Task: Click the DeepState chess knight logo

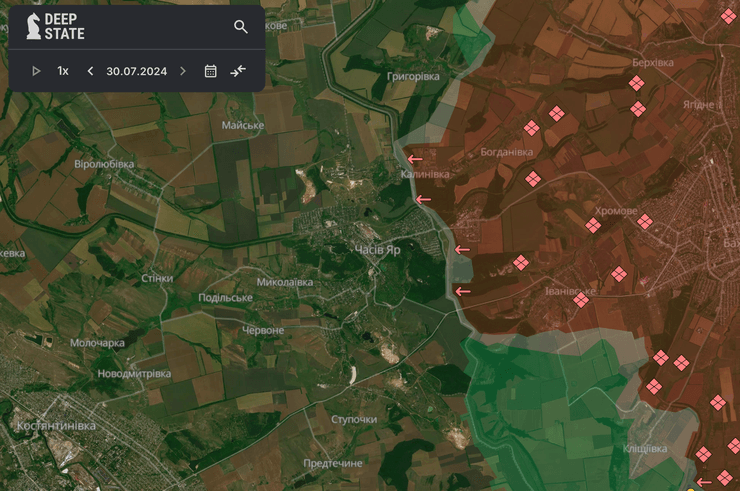Action: [33, 27]
